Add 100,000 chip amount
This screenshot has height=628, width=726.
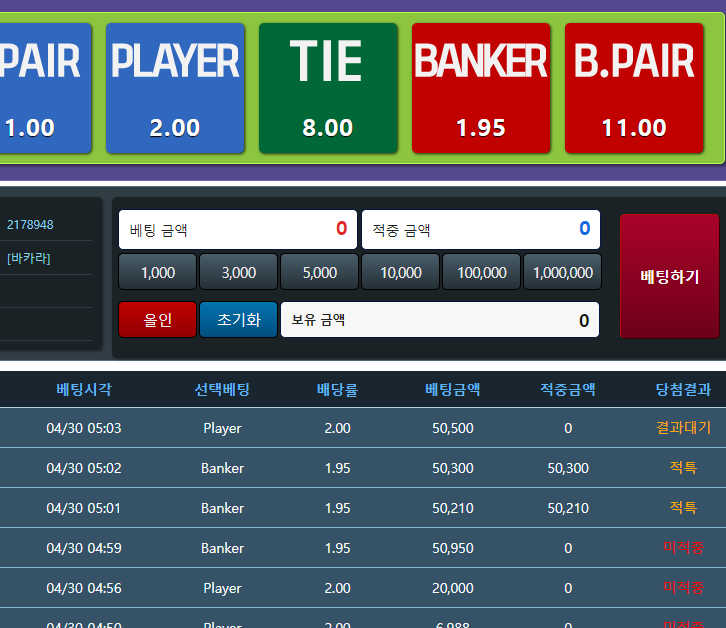pos(481,272)
